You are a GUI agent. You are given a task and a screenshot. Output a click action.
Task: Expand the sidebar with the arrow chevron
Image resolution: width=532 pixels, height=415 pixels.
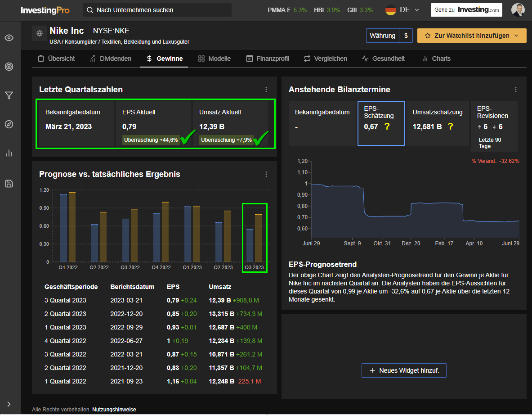9,404
